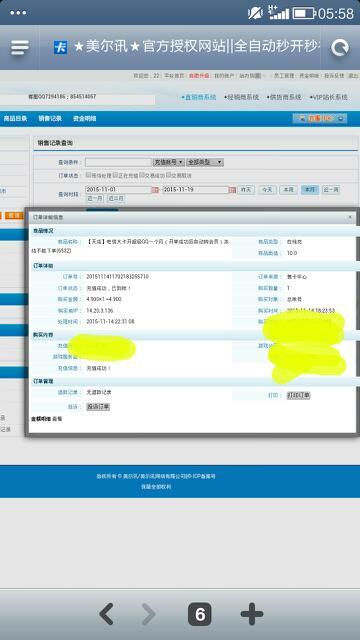
Task: Switch to the 经销商系统 link
Action: tap(242, 98)
